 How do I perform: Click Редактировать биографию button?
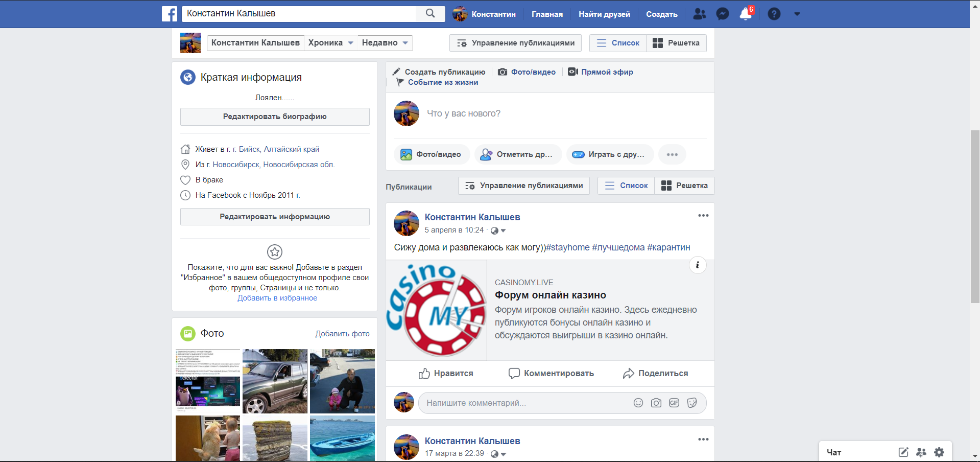click(275, 117)
